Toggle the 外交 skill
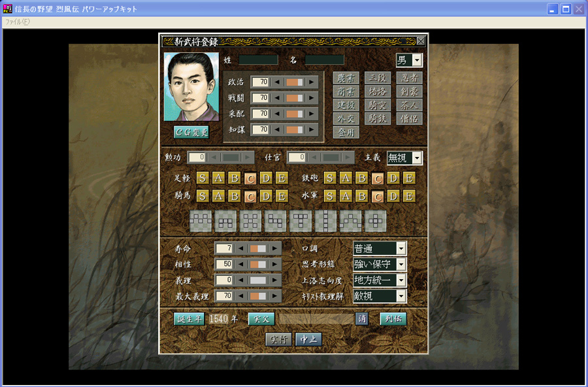This screenshot has width=588, height=387. pyautogui.click(x=346, y=118)
